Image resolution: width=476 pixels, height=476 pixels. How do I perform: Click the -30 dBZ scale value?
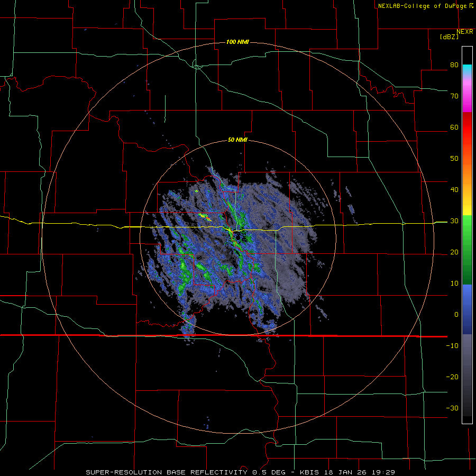[452, 408]
